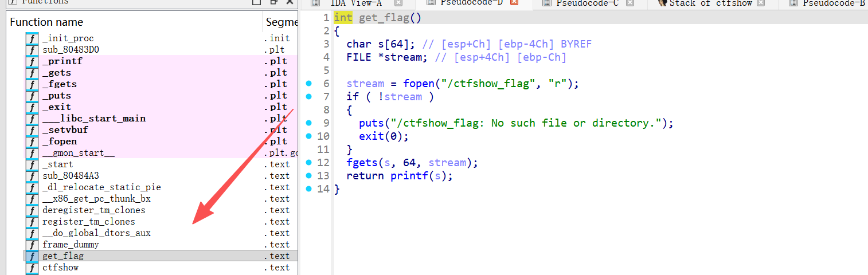Toggle breakpoint dot on line 14

(x=309, y=189)
